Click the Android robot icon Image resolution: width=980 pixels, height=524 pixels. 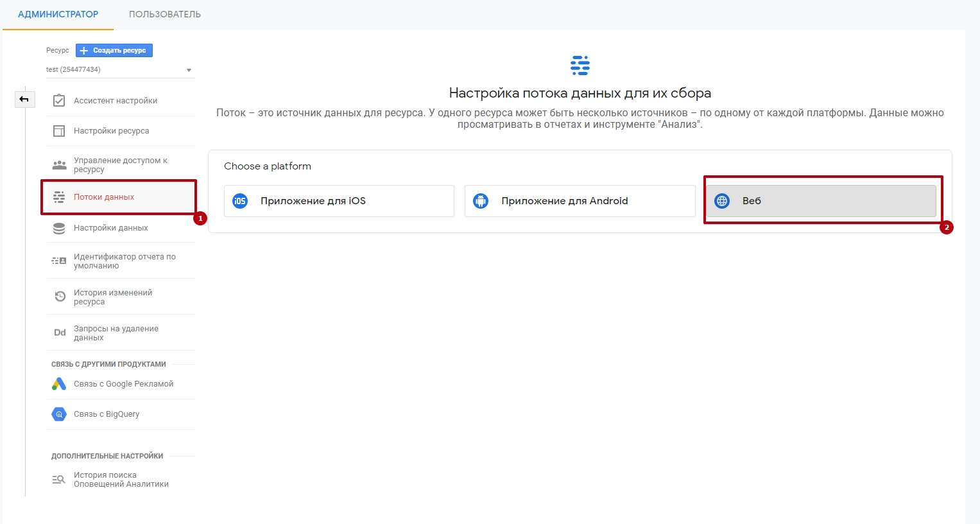pyautogui.click(x=481, y=201)
